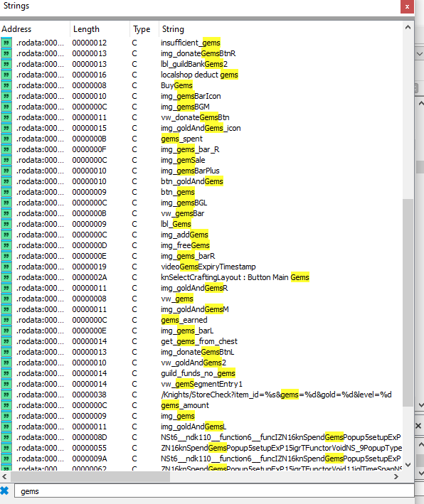Click the string icon beside insufficient_gems

pos(6,43)
